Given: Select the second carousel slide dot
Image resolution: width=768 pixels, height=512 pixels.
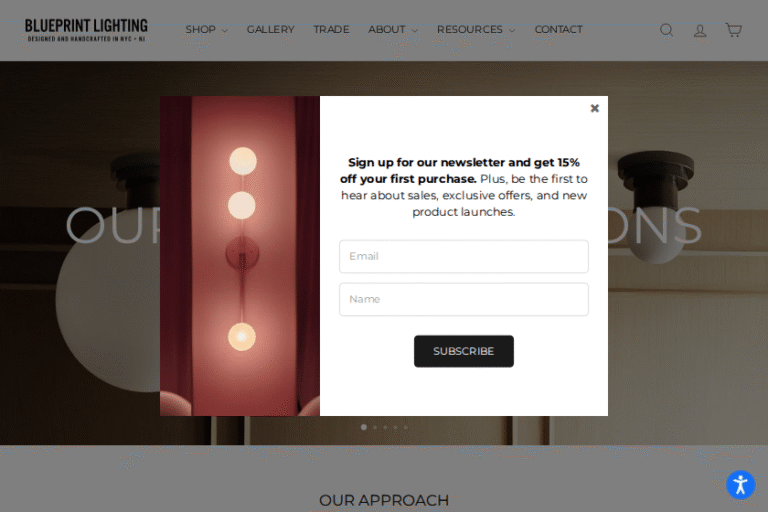Looking at the screenshot, I should (375, 427).
